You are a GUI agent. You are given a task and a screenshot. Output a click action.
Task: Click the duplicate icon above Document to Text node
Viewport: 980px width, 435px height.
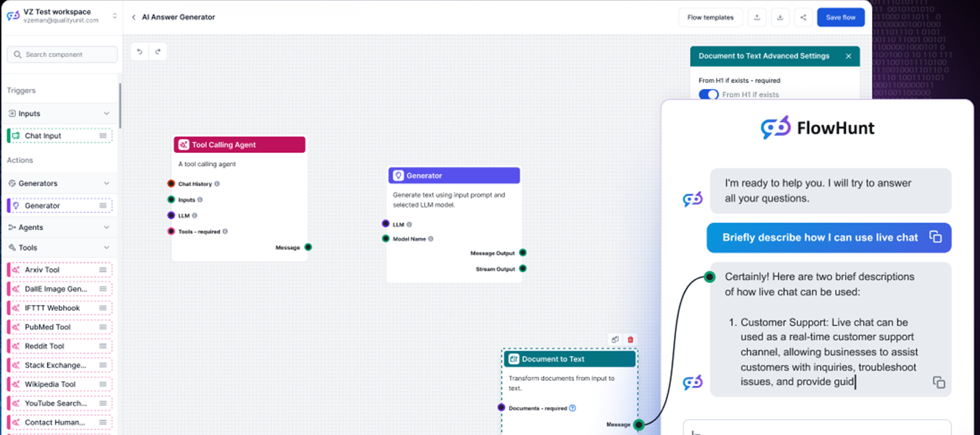click(x=615, y=339)
